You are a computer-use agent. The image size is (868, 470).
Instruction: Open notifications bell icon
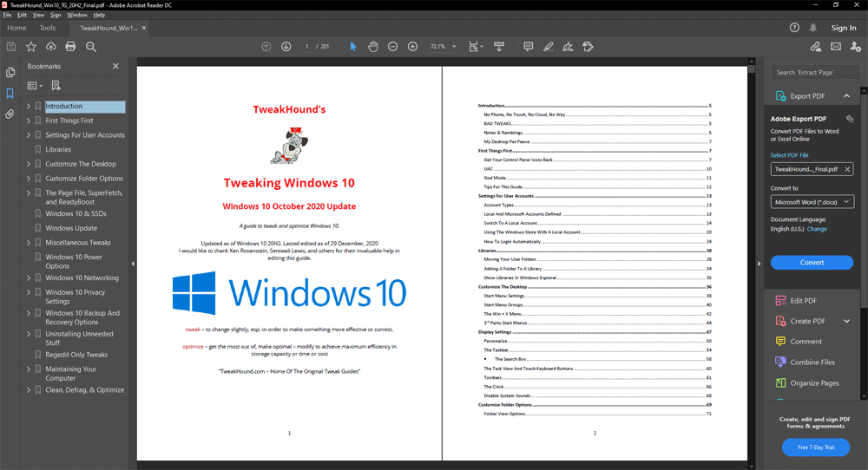(813, 28)
